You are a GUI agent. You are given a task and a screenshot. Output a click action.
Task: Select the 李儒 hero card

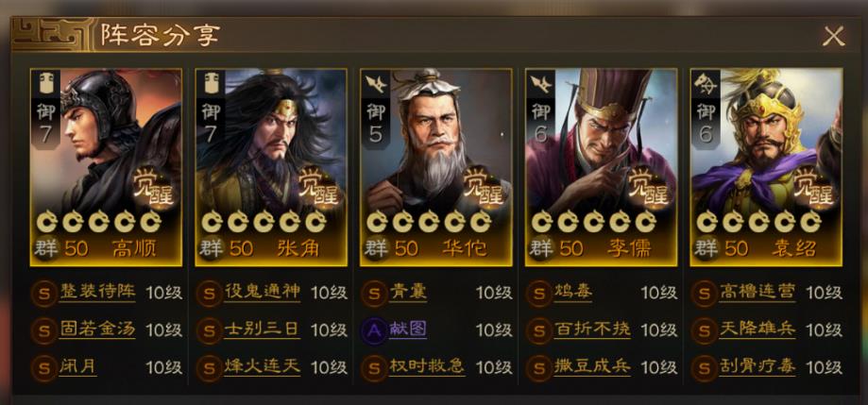coord(601,167)
